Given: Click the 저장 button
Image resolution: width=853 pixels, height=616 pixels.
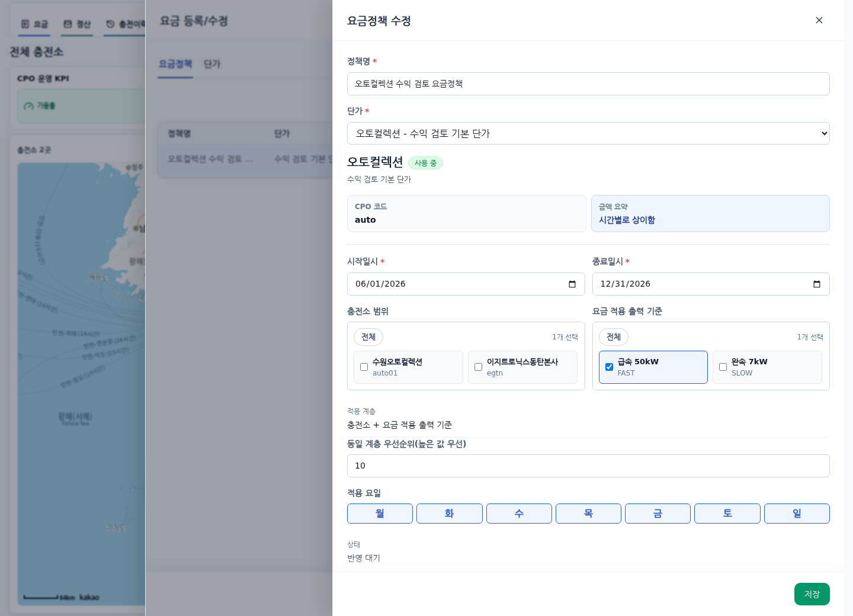Looking at the screenshot, I should tap(812, 594).
